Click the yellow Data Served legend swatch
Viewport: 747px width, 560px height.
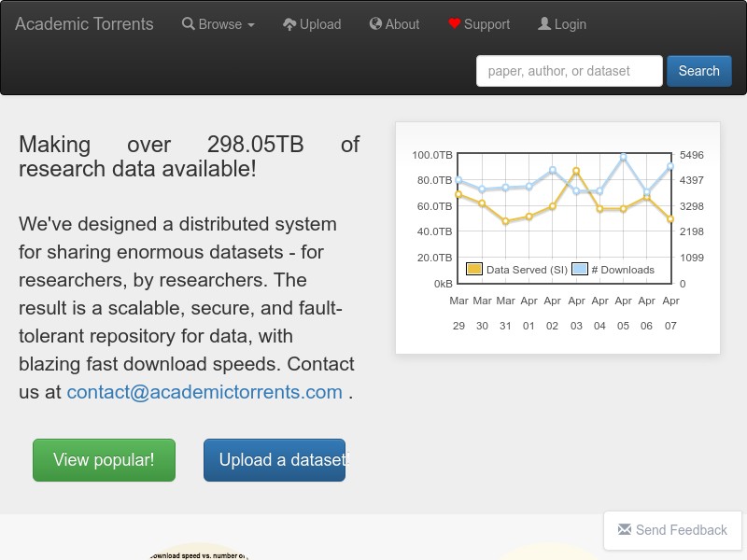coord(474,269)
